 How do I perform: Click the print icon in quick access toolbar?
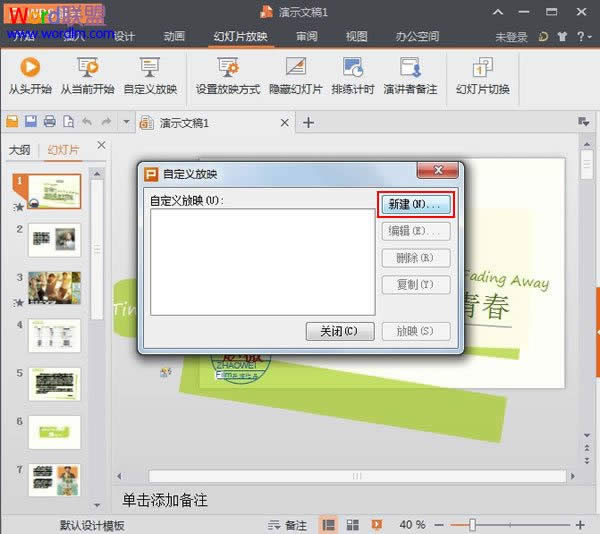[49, 122]
